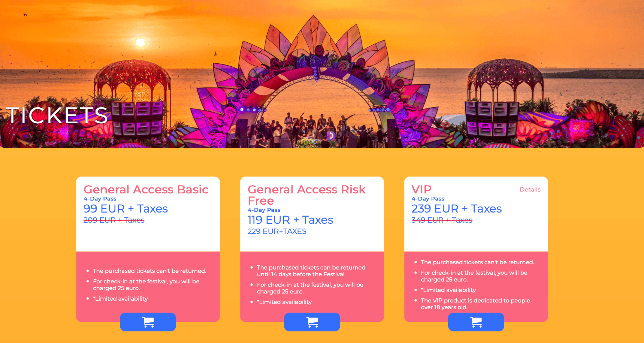This screenshot has height=343, width=644.
Task: Add General Access Basic ticket to cart
Action: point(148,322)
